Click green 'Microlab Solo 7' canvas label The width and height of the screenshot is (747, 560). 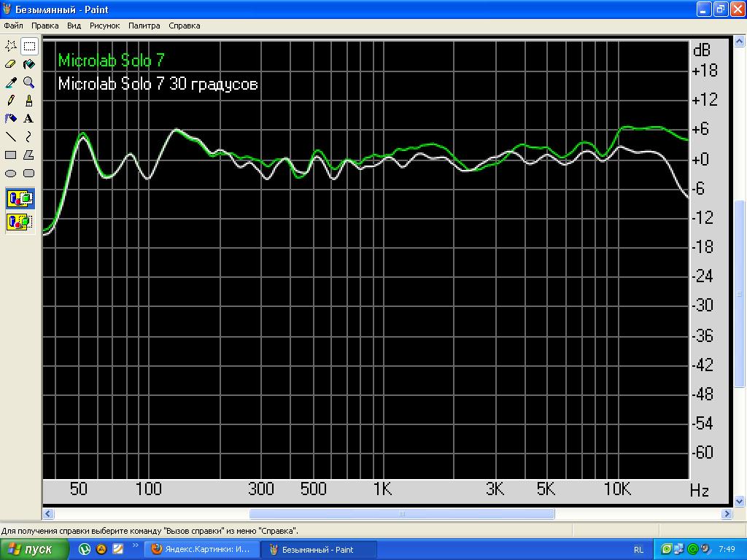tap(111, 61)
